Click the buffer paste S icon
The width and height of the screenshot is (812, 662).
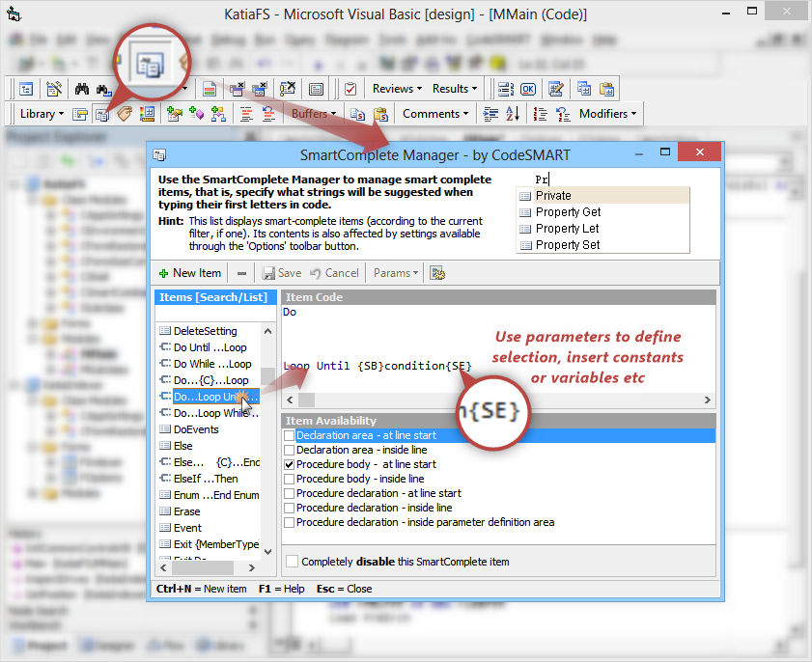point(380,114)
